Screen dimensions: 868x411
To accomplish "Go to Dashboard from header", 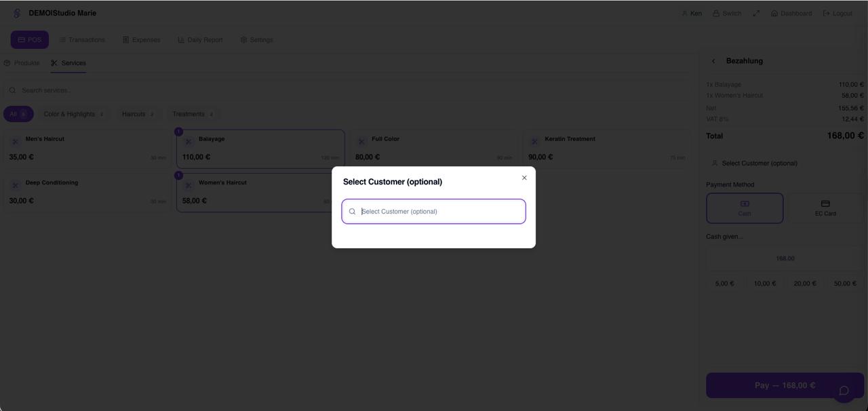I will (791, 13).
